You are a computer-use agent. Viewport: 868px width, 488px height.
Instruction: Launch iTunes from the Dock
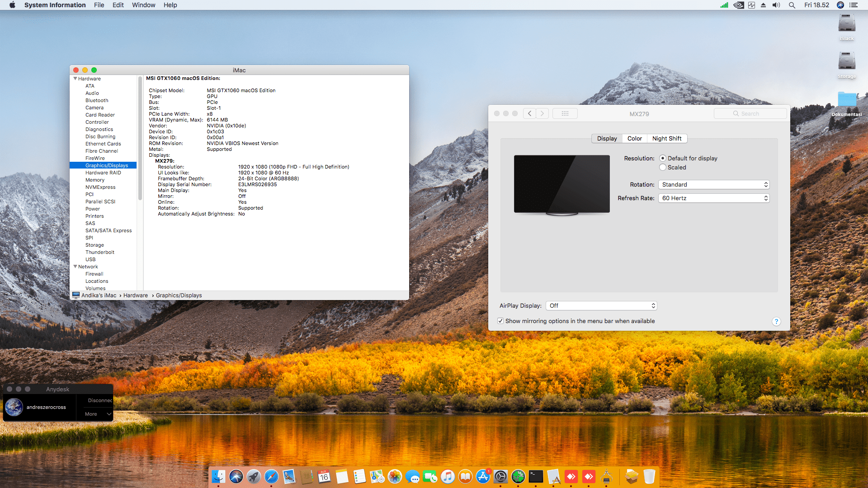(x=447, y=476)
